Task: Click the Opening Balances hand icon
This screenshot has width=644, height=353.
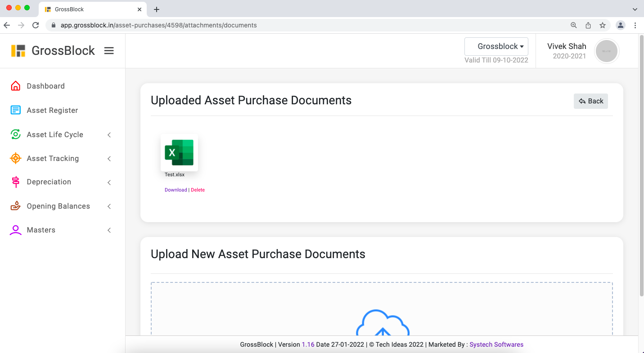Action: tap(15, 206)
